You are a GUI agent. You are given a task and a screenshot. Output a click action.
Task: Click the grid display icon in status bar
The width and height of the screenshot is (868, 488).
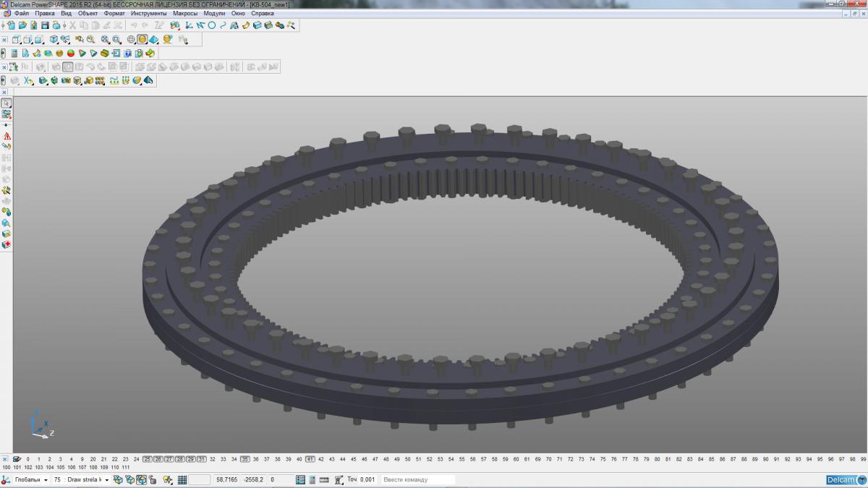(x=182, y=479)
